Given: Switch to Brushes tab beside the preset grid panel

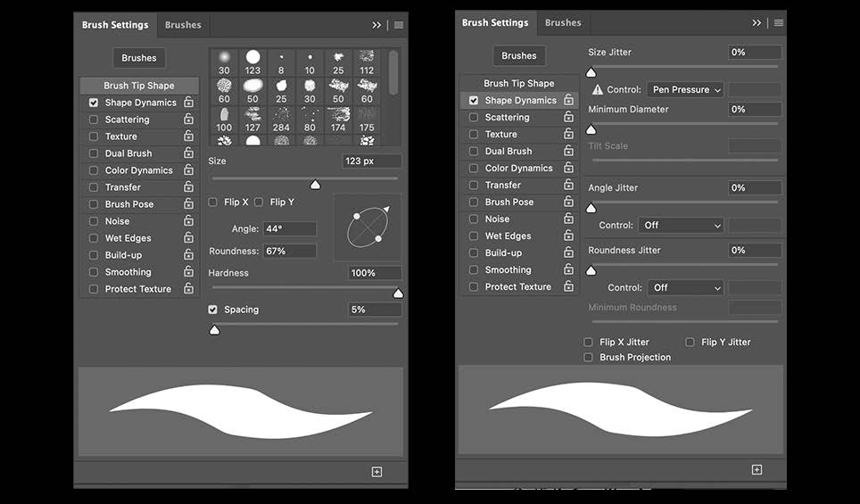Looking at the screenshot, I should click(183, 25).
